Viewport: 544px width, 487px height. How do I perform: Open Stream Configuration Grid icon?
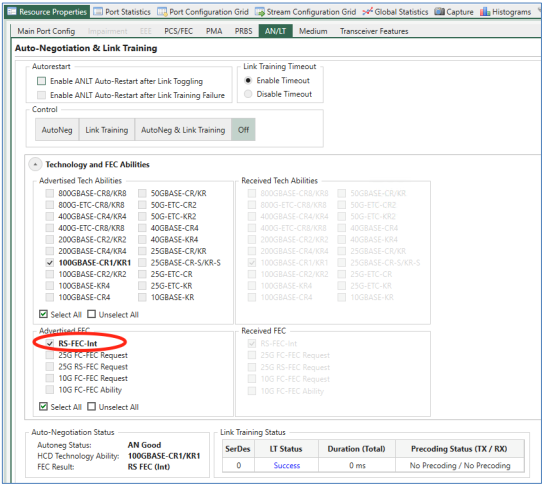(260, 12)
